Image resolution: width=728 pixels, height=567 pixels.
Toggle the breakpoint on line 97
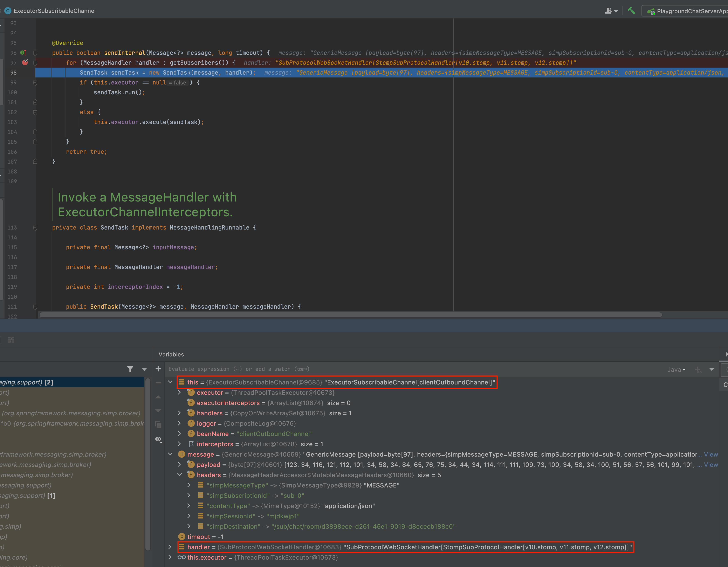click(25, 62)
